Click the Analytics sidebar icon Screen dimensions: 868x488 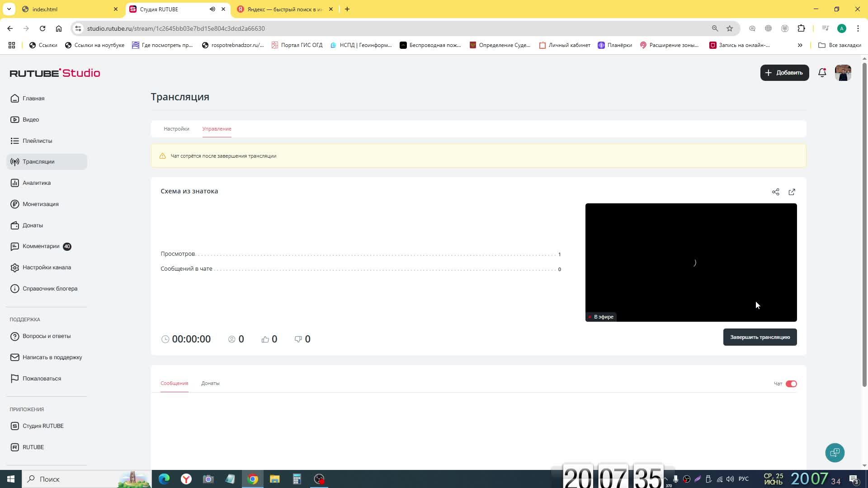(14, 183)
